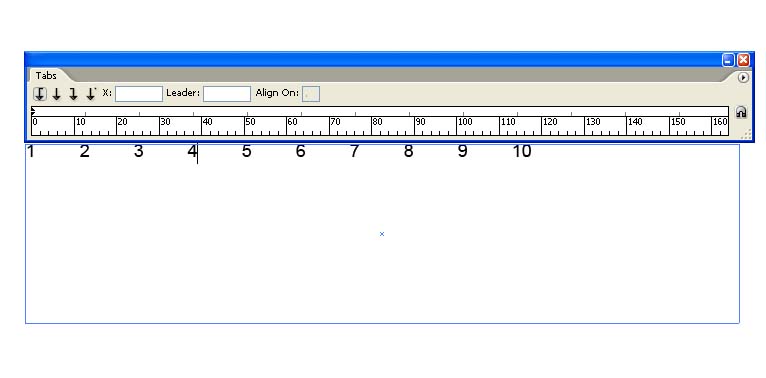
Task: Click the number 8 in text frame
Action: tap(408, 151)
